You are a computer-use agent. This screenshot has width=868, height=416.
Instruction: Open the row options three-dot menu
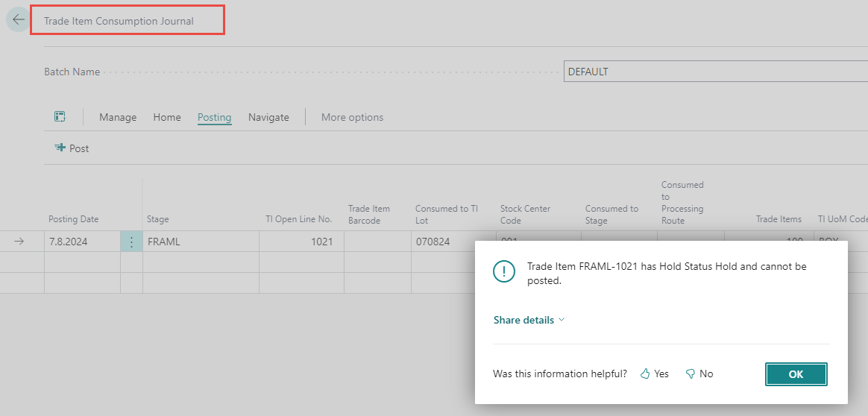tap(131, 242)
